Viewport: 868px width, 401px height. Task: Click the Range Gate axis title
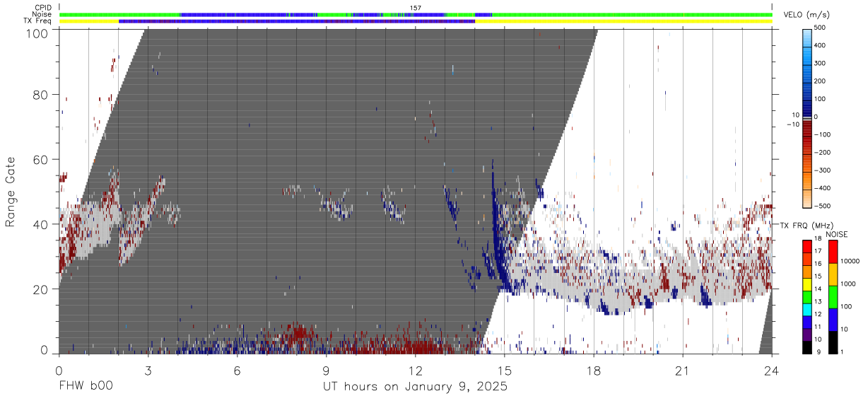click(11, 192)
